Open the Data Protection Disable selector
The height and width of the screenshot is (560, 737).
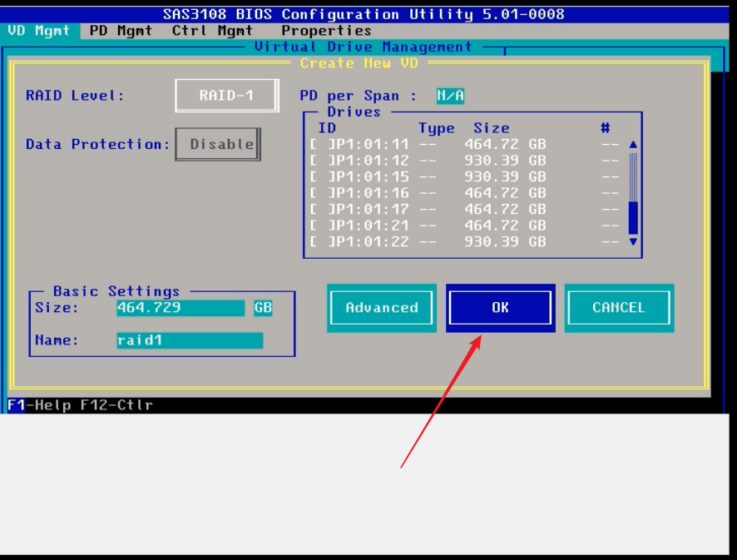(x=218, y=144)
